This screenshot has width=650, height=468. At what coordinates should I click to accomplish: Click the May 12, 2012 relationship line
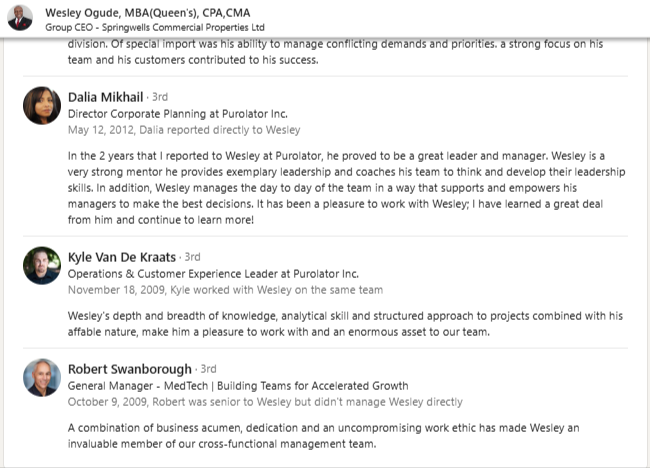coord(183,130)
